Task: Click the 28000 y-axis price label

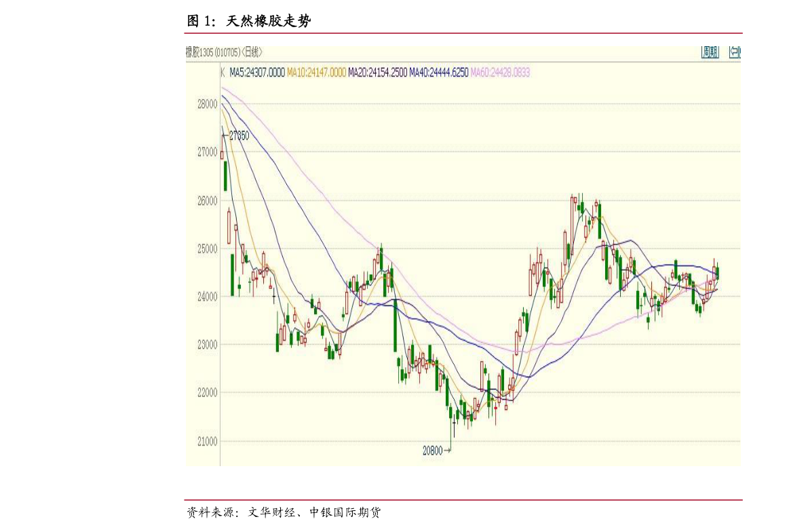Action: click(x=207, y=104)
